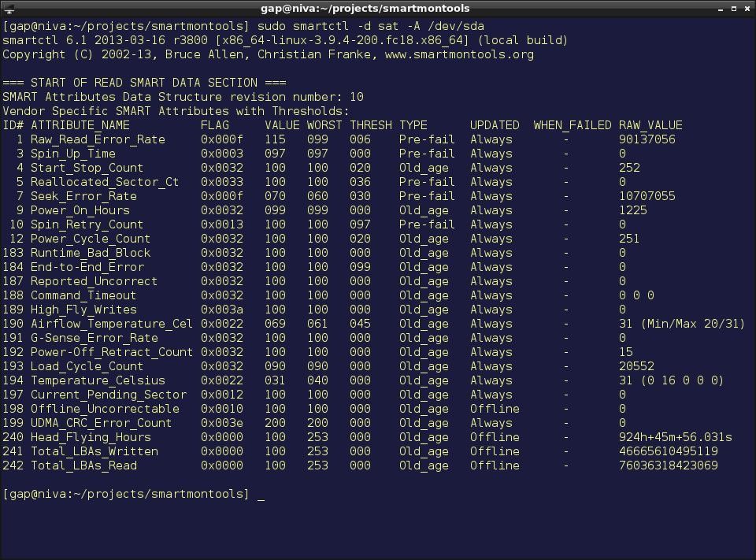Minimize the terminal window
This screenshot has height=560, width=756.
(721, 9)
